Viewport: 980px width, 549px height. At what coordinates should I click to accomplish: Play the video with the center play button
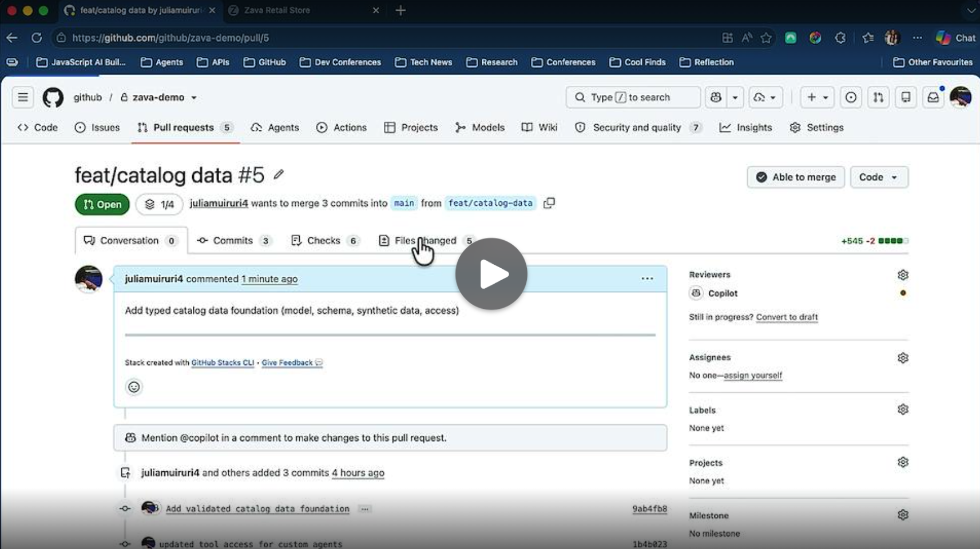[x=491, y=274]
